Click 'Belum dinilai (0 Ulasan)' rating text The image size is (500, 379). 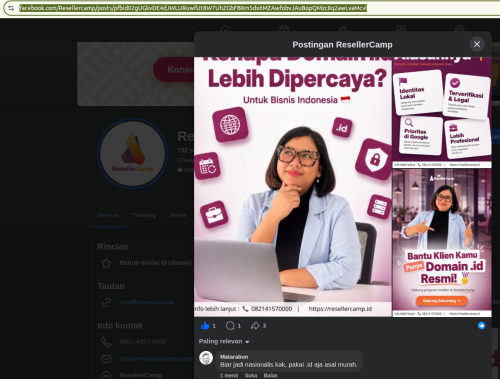pos(155,263)
